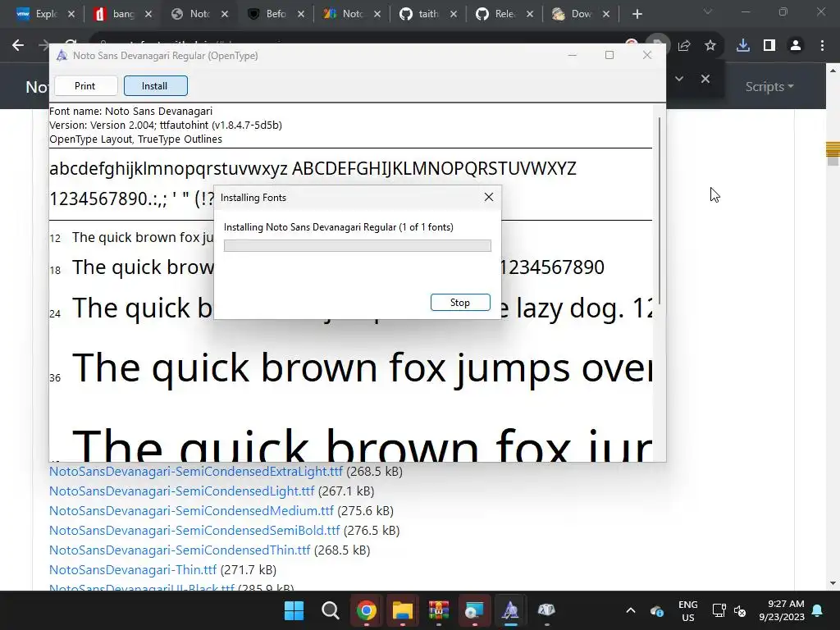This screenshot has height=630, width=840.
Task: Open Chrome downloads icon
Action: 743,46
